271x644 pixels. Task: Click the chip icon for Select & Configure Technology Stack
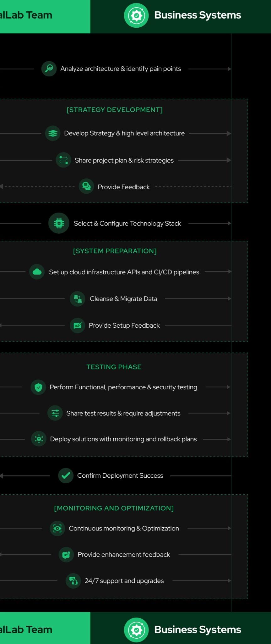click(x=59, y=223)
